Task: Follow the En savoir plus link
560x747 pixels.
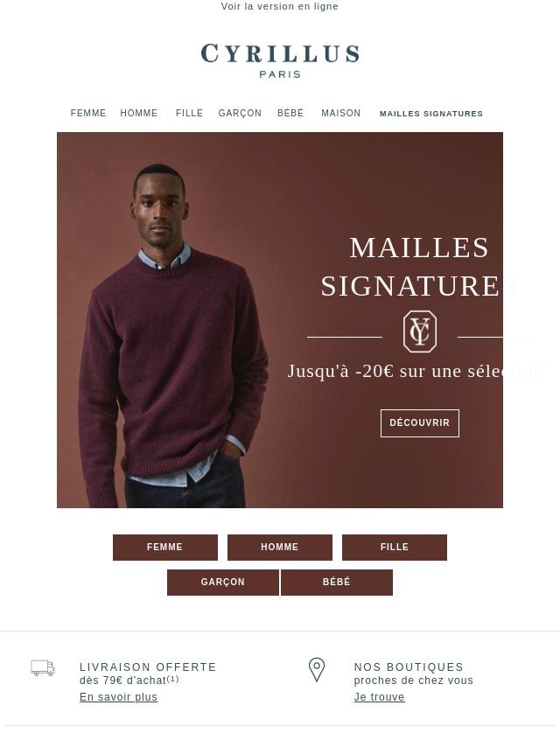Action: tap(118, 697)
